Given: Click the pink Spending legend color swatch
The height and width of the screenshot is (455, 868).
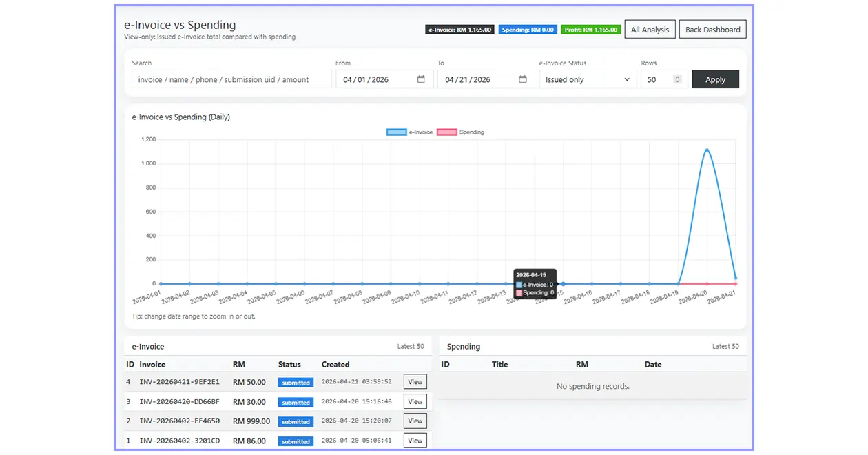Looking at the screenshot, I should (x=448, y=132).
